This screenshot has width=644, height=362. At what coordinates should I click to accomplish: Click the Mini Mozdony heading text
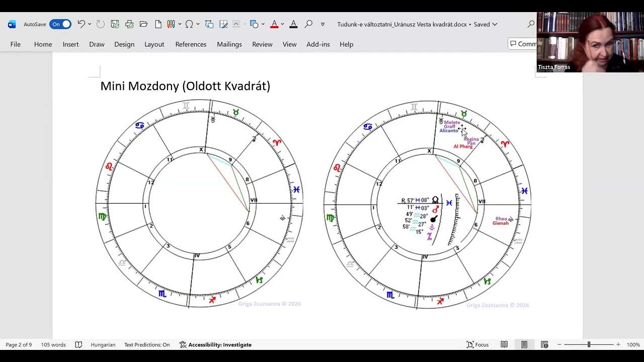point(185,86)
